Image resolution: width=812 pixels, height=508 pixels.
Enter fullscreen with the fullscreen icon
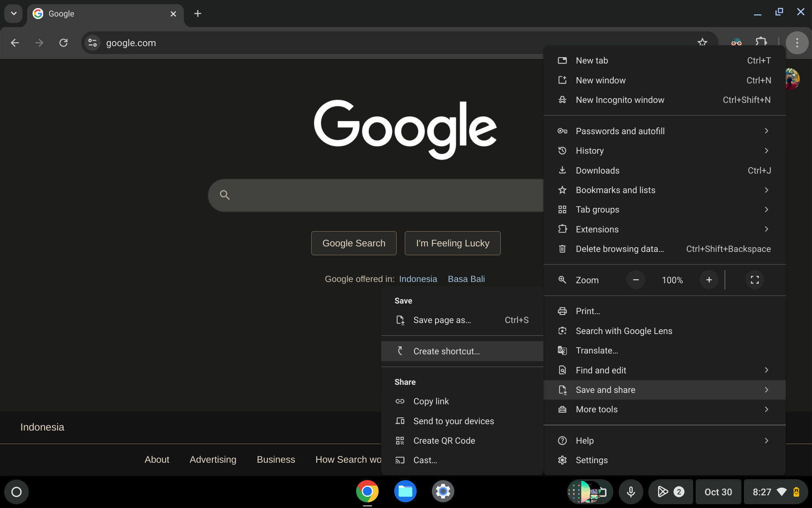754,280
